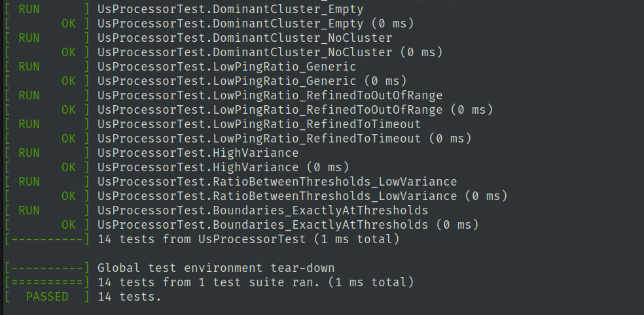644x315 pixels.
Task: Click DominantCluster_NoCluster OK result text
Action: click(x=270, y=52)
